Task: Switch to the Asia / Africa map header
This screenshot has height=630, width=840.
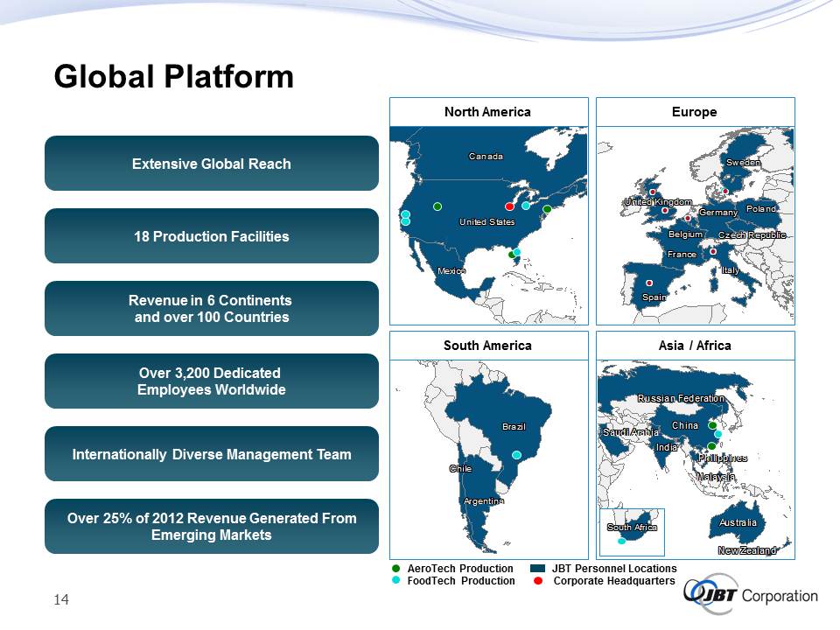Action: (696, 346)
